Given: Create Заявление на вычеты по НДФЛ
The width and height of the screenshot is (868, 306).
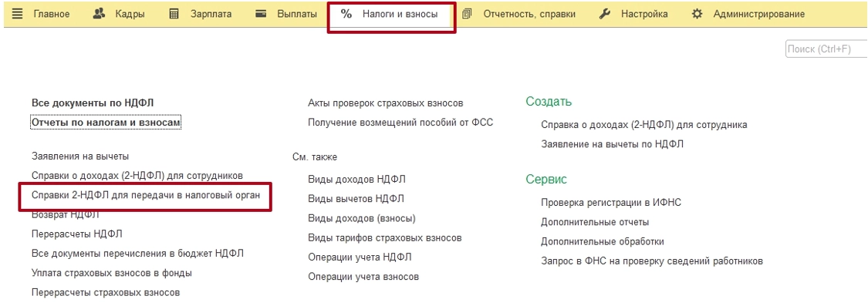Looking at the screenshot, I should 613,144.
